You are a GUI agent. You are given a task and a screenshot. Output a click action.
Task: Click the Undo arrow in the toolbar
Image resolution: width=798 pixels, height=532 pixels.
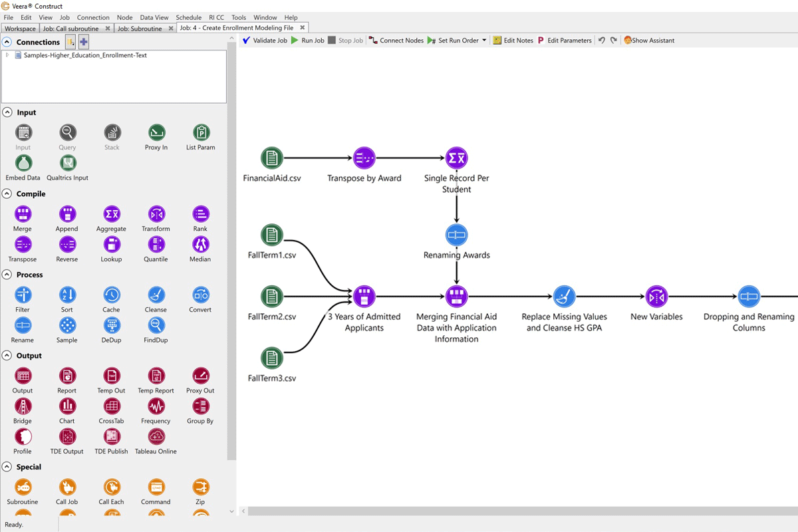[601, 41]
